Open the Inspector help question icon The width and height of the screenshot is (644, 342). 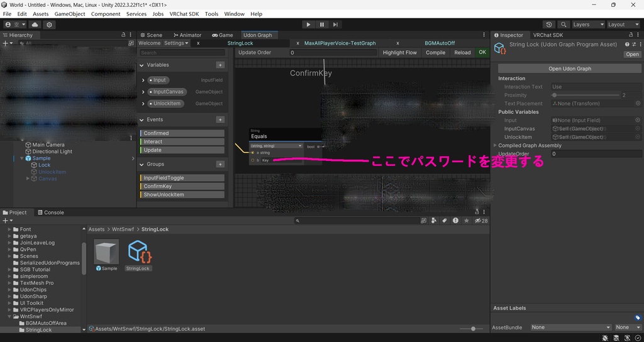627,45
